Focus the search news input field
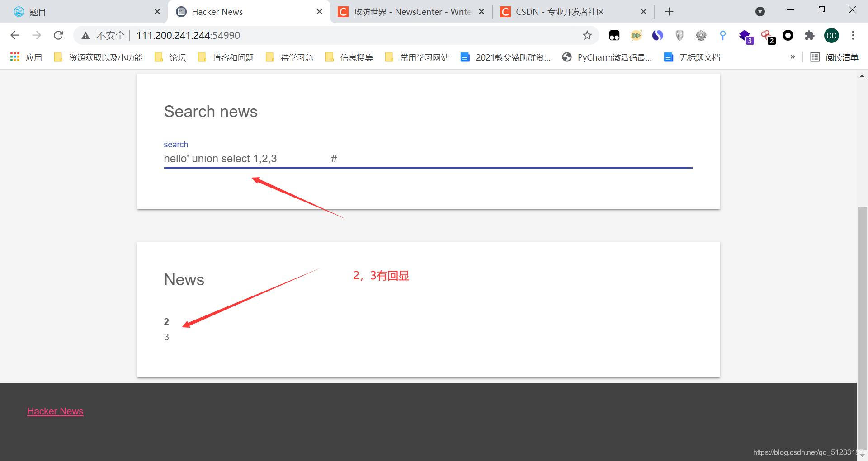Image resolution: width=868 pixels, height=461 pixels. 428,159
